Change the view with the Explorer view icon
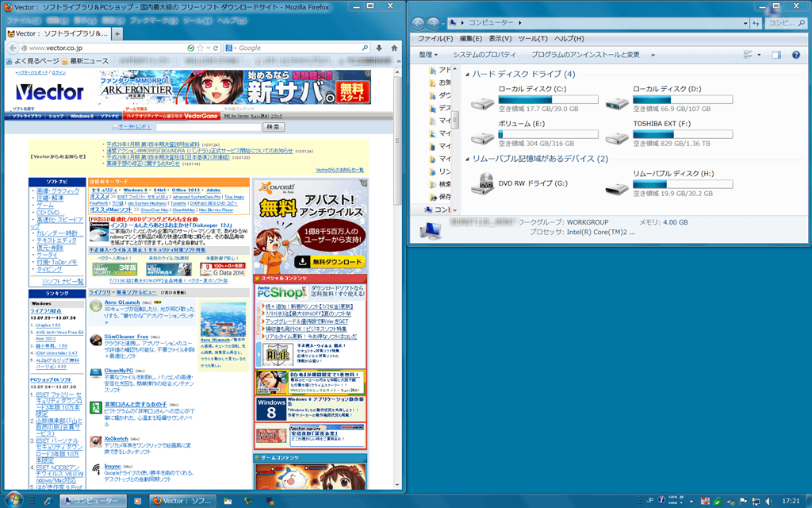This screenshot has width=812, height=508. pyautogui.click(x=748, y=55)
